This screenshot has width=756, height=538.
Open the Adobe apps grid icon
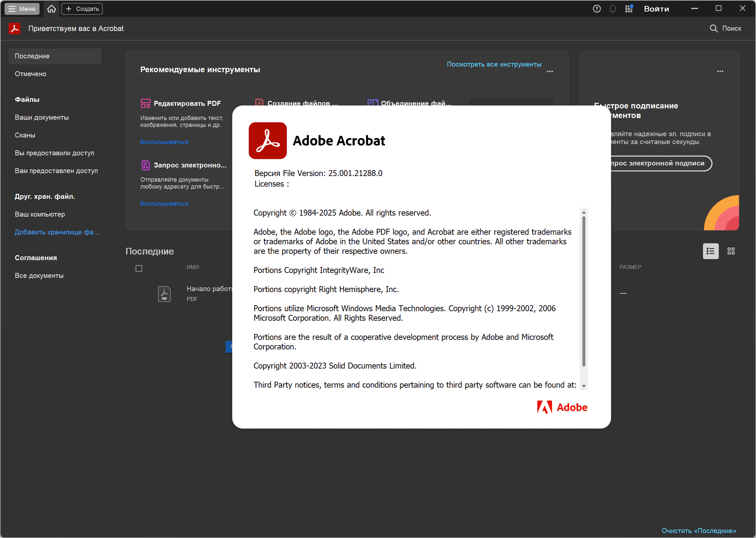point(629,9)
